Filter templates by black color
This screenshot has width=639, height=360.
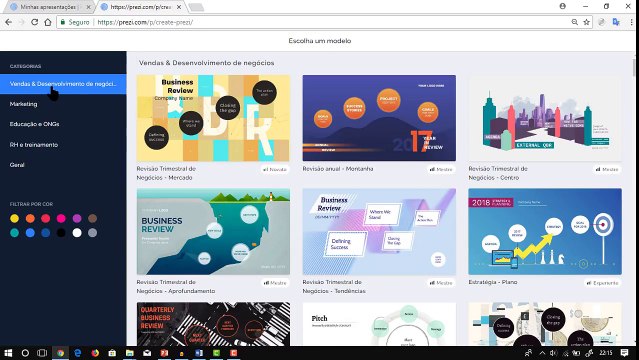pyautogui.click(x=61, y=233)
